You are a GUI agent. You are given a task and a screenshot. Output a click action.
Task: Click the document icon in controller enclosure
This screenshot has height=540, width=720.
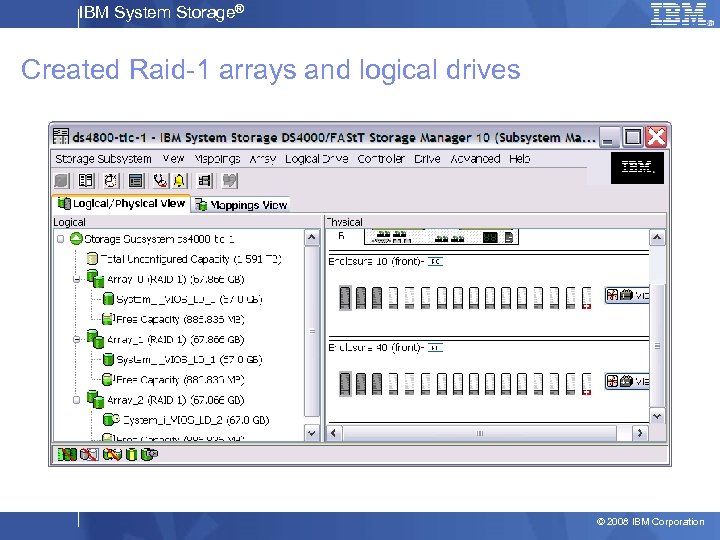point(509,237)
